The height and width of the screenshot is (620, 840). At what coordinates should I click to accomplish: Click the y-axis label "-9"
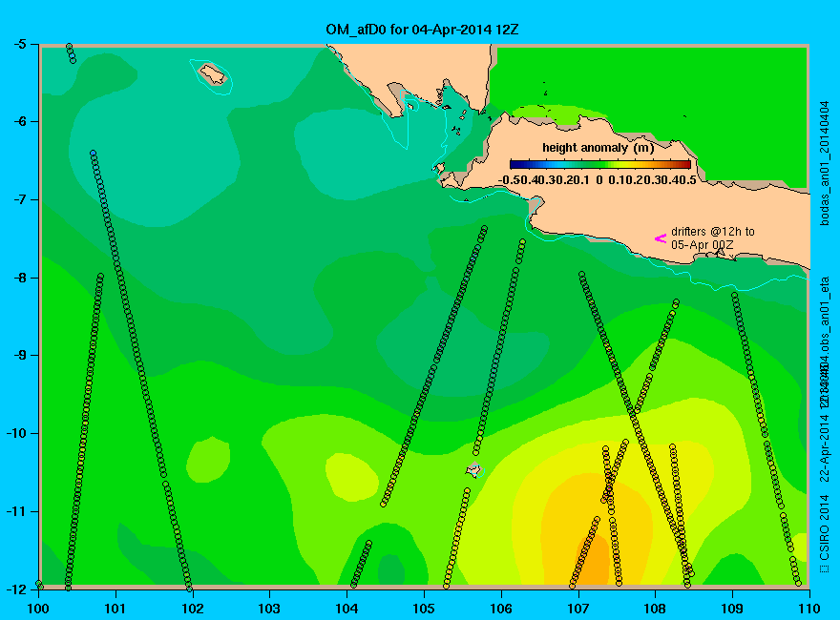pyautogui.click(x=19, y=355)
